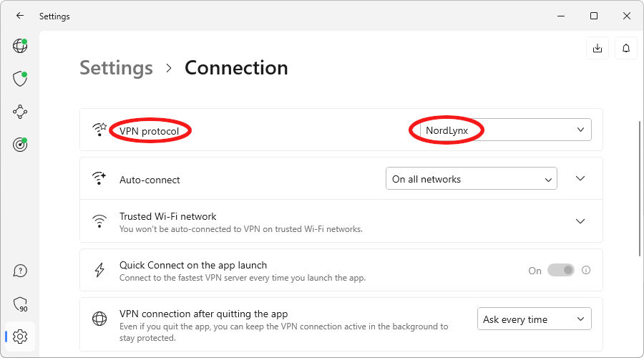
Task: Show info for Quick Connect on launch
Action: (x=586, y=270)
